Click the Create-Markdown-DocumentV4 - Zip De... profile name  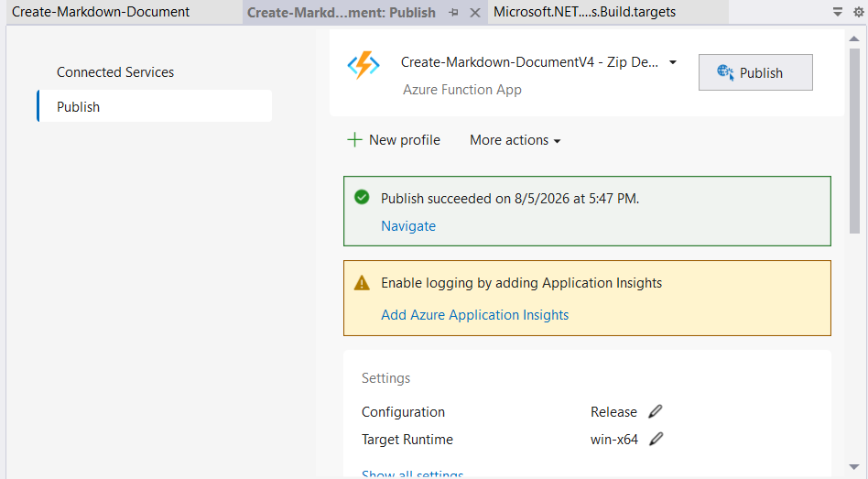pyautogui.click(x=529, y=62)
